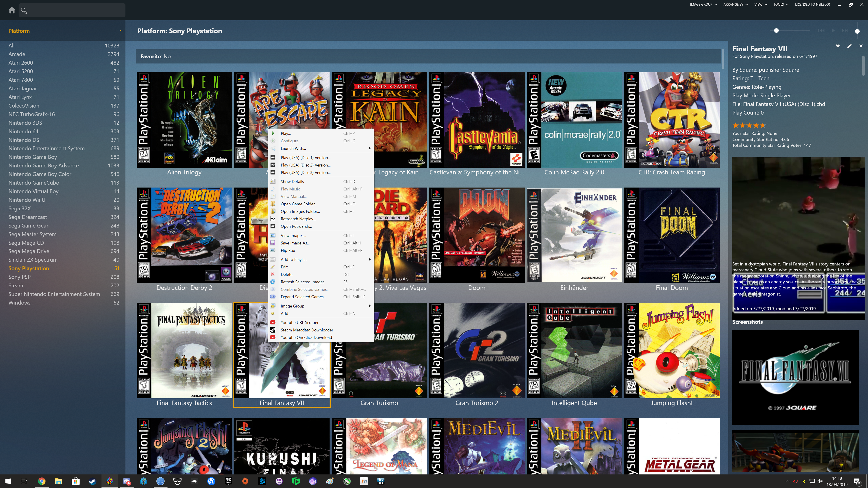Select the Arcade platform in the sidebar
868x488 pixels.
[64, 54]
